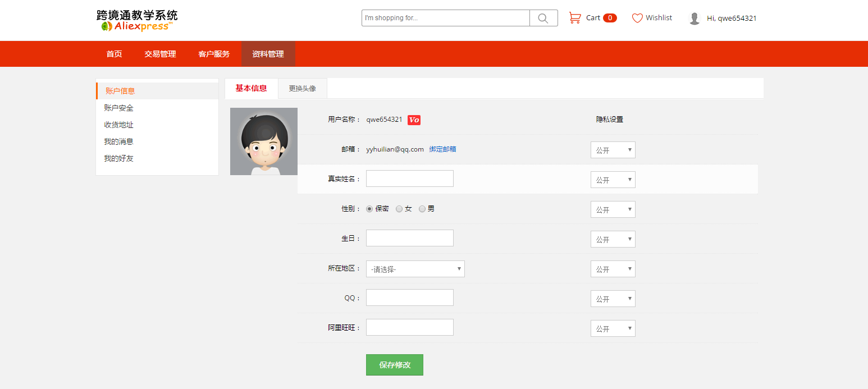Switch to the 更换头像 tab

pyautogui.click(x=302, y=89)
